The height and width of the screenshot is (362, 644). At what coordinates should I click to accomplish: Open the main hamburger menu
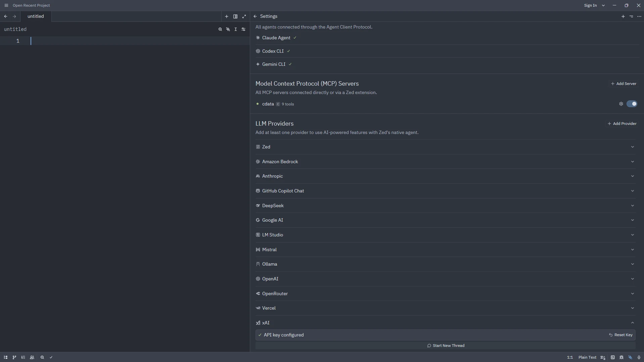tap(6, 5)
